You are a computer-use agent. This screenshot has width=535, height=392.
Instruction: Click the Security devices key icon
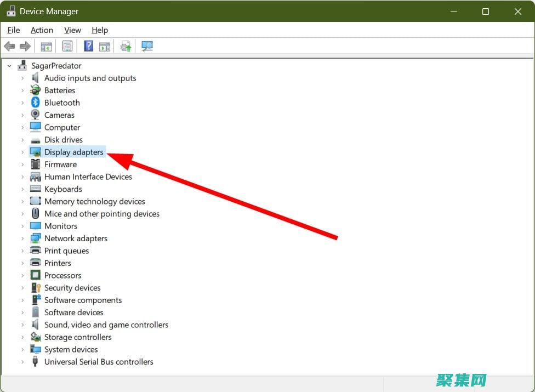tap(36, 288)
